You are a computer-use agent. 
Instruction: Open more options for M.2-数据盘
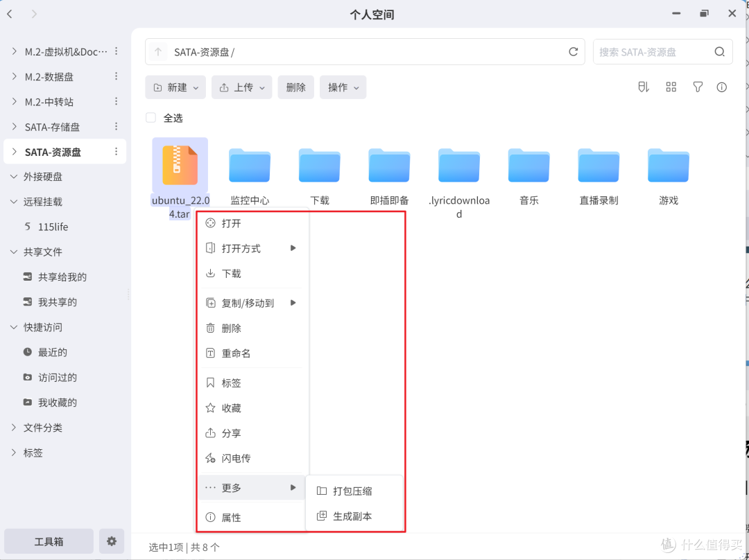click(116, 76)
